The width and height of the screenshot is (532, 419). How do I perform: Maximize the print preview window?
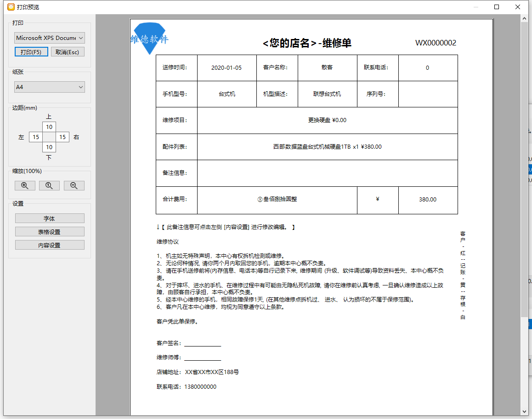point(496,7)
